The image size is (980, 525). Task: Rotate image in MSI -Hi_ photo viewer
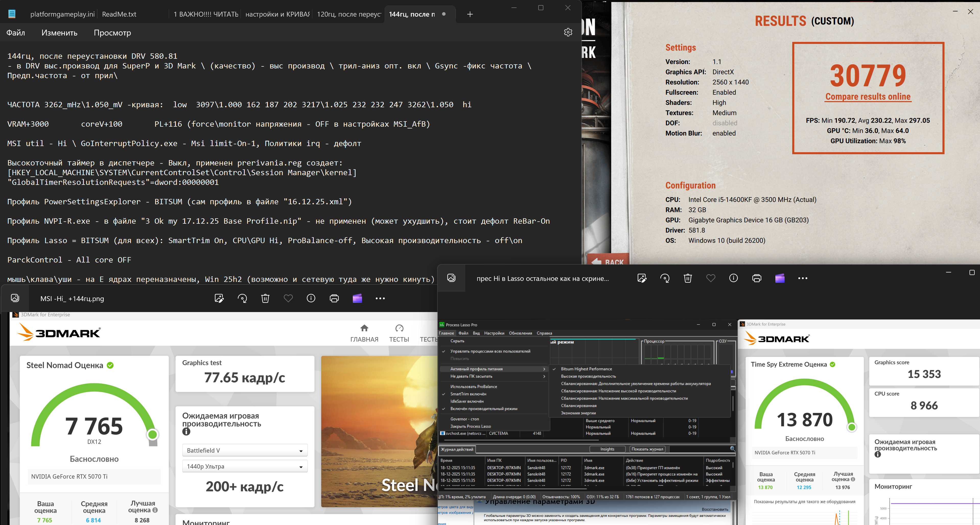(242, 299)
